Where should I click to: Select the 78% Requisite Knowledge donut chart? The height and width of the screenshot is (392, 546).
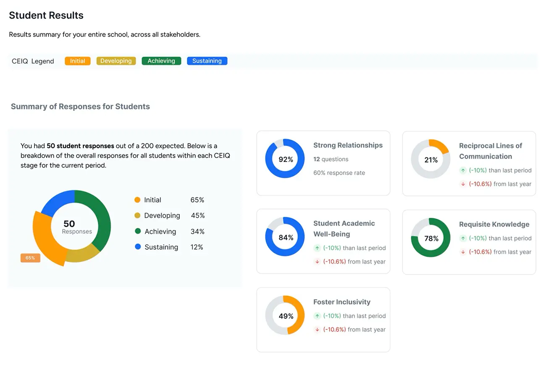431,238
